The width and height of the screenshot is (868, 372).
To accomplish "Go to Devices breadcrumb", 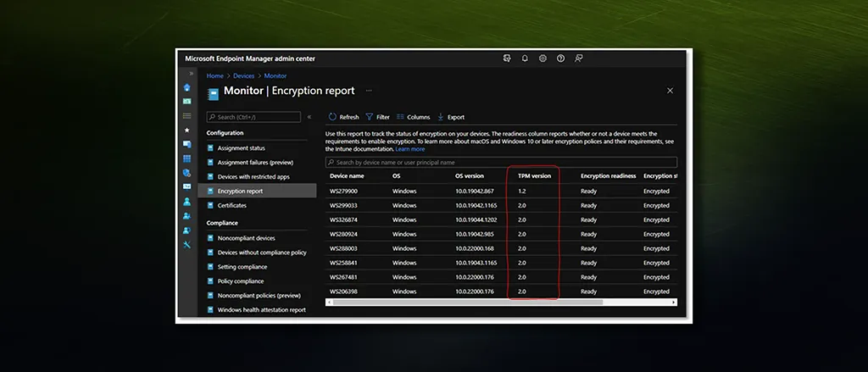I will tap(243, 75).
